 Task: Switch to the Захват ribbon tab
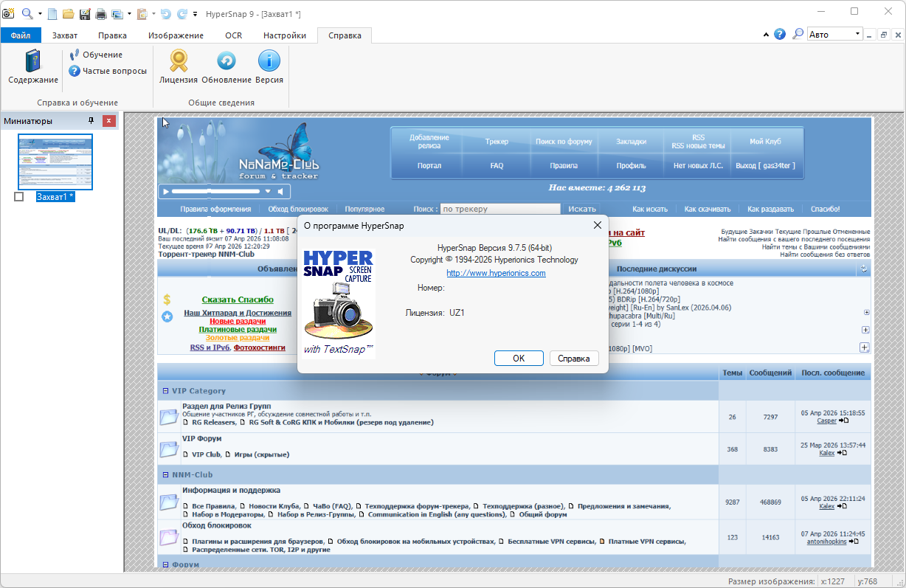[x=65, y=35]
